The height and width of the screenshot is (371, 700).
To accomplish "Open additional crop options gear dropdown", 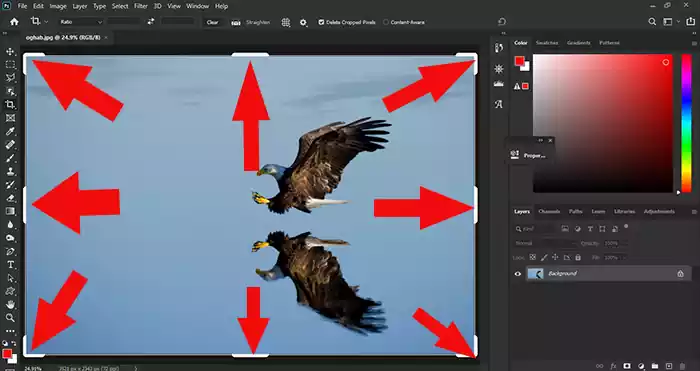I will [304, 22].
